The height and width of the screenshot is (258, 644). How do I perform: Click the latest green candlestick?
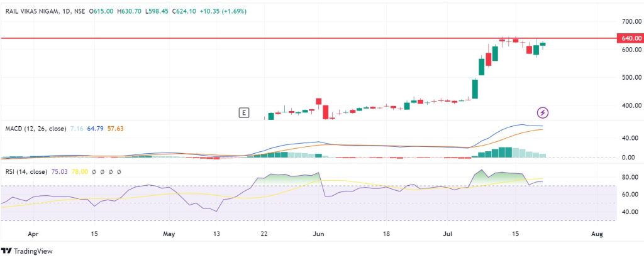click(543, 44)
